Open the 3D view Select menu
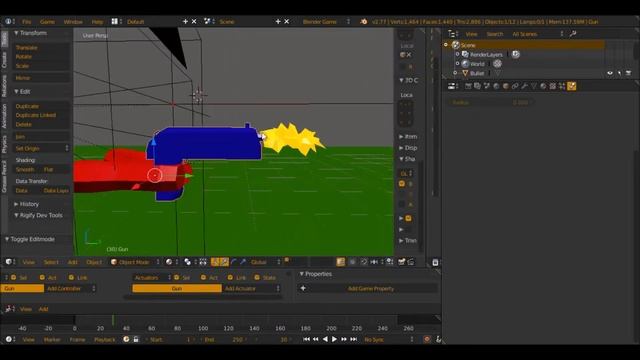Viewport: 640px width, 360px height. coord(51,262)
